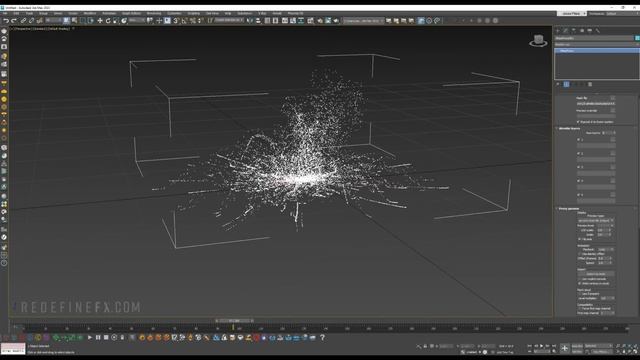Click Play Animation in bottom-right controls
The image size is (640, 360).
pos(542,346)
